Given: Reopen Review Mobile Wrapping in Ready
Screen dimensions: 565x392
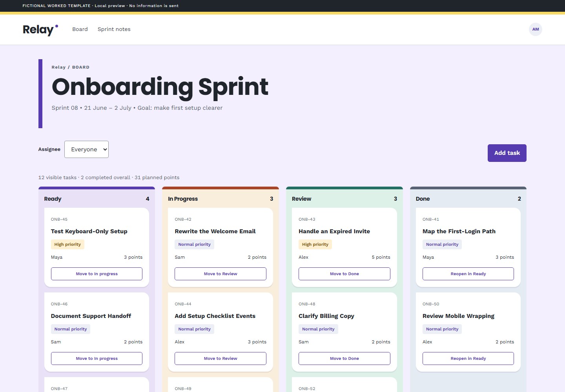Looking at the screenshot, I should tap(468, 359).
